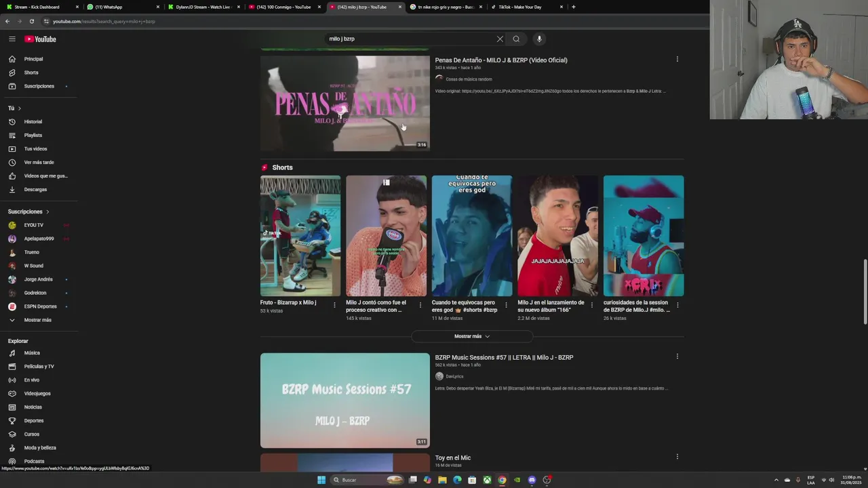Open Películas y TV in Explorar
The height and width of the screenshot is (488, 868).
(39, 366)
